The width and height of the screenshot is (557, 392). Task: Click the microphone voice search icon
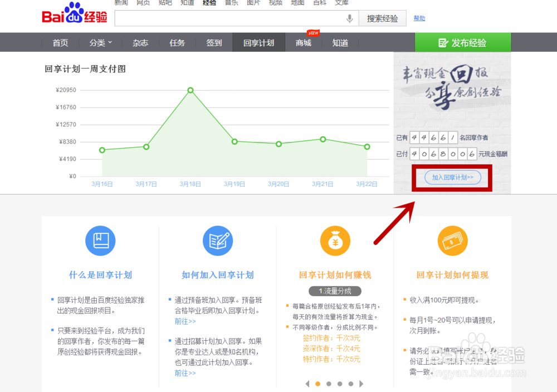[349, 18]
